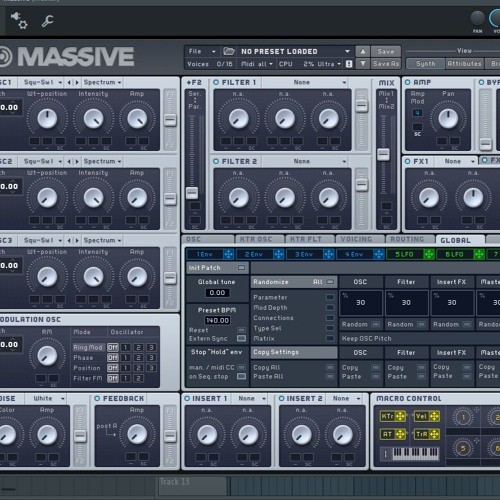Screen dimensions: 500x500
Task: Grab the 2Env modulation crosshair handle
Action: [278, 254]
